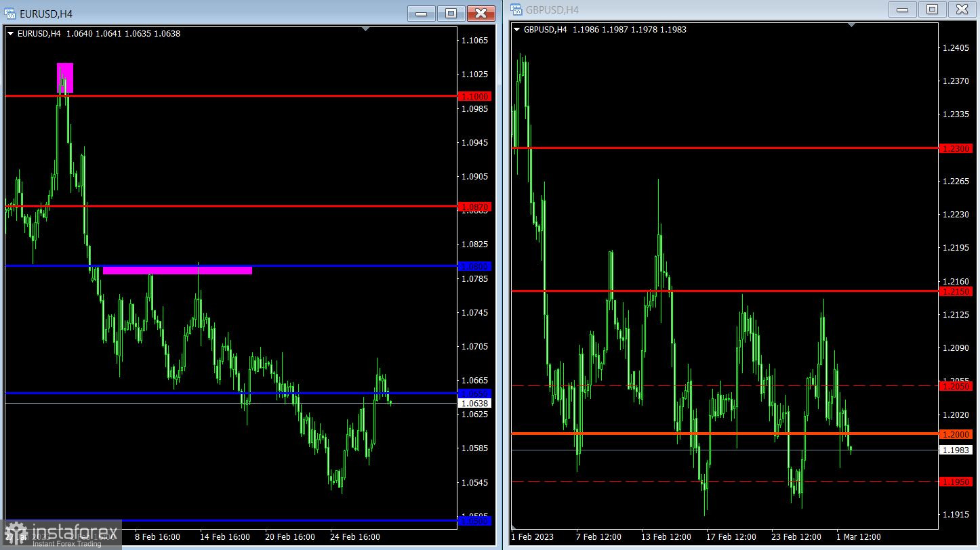
Task: Click the red 1.2300 price label
Action: click(x=956, y=148)
